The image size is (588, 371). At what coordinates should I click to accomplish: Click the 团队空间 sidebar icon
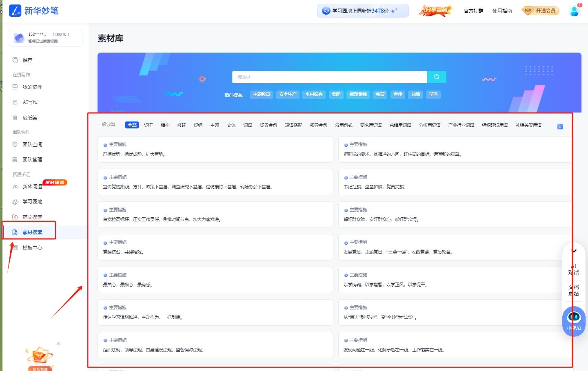15,144
